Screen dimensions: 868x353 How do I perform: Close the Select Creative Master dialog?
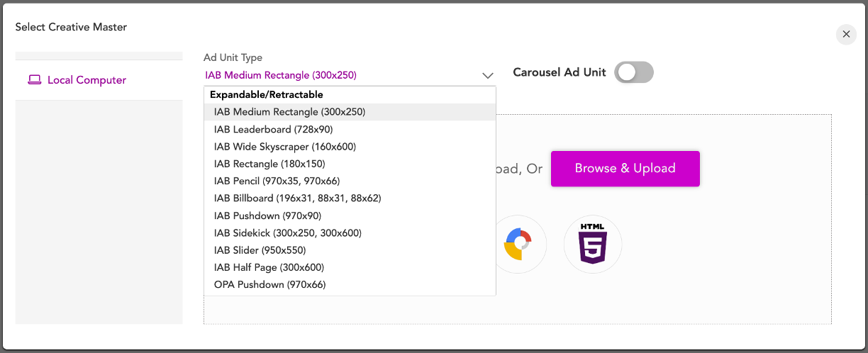pyautogui.click(x=846, y=34)
